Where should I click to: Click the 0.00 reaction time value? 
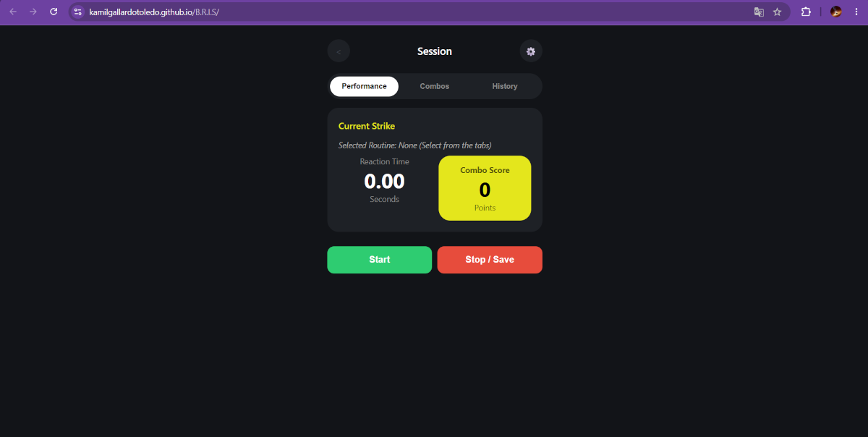[384, 181]
